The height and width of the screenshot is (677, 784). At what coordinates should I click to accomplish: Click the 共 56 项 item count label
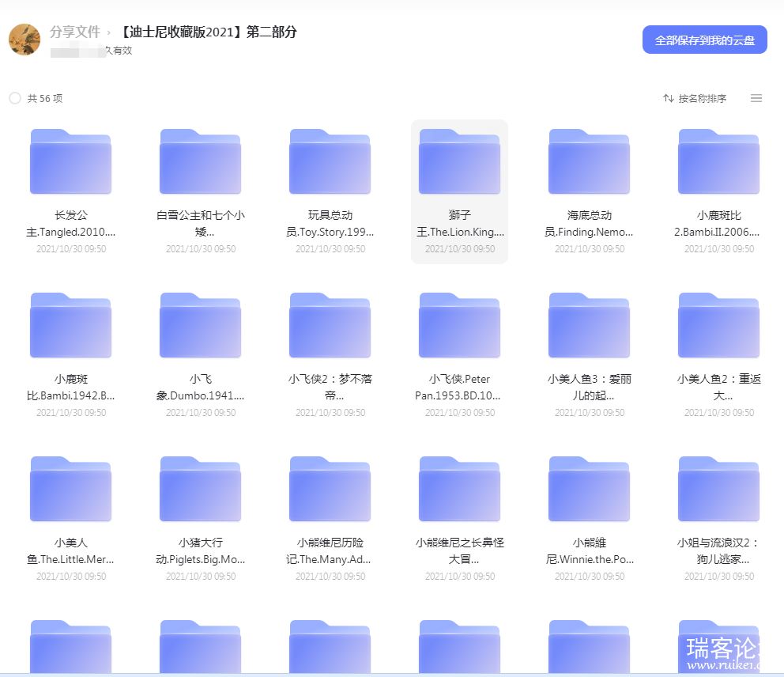[x=45, y=99]
